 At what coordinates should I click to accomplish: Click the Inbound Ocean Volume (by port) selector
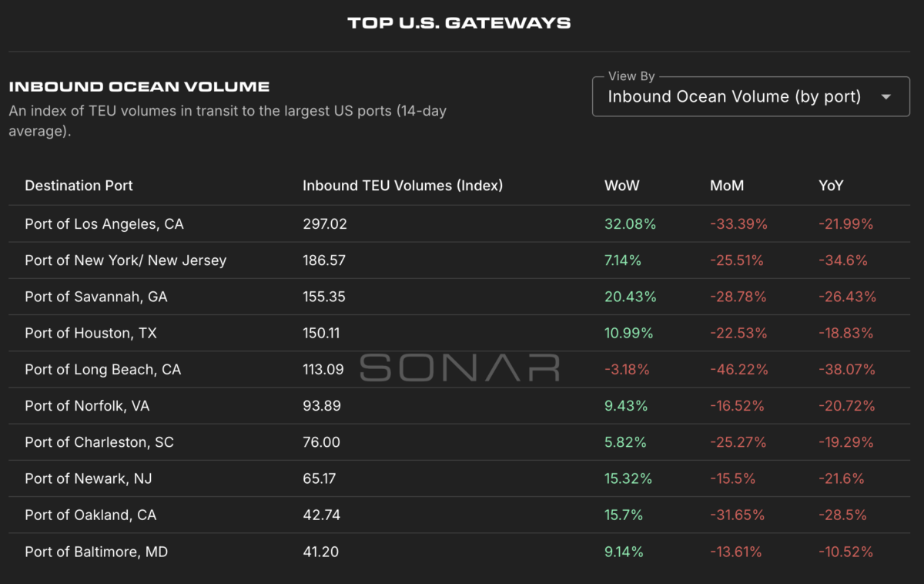734,97
